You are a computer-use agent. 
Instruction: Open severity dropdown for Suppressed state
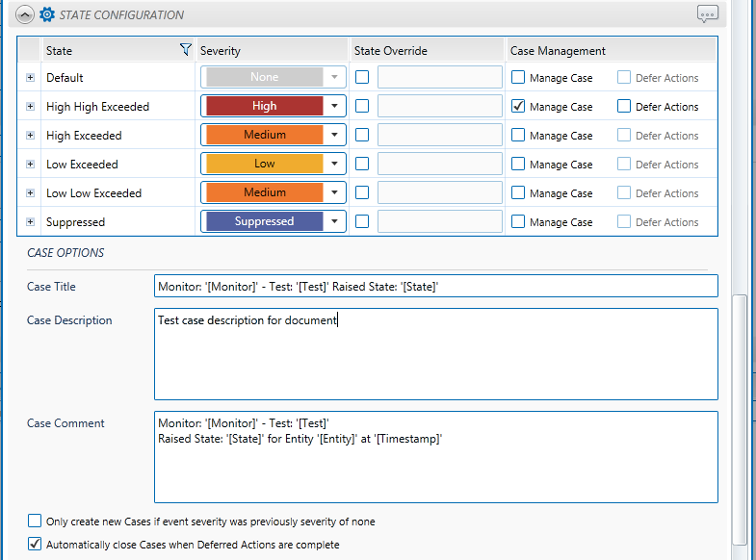tap(335, 222)
